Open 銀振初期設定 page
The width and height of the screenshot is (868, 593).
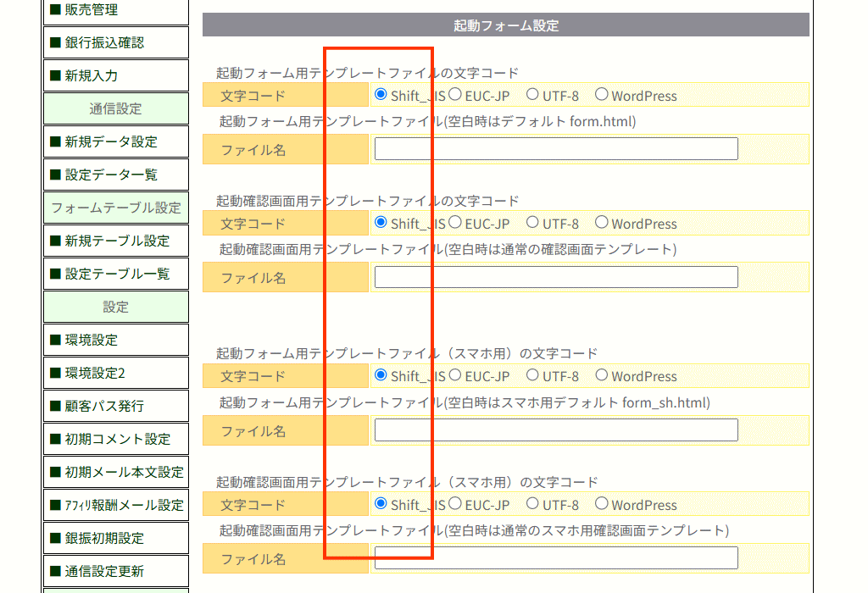[x=115, y=538]
